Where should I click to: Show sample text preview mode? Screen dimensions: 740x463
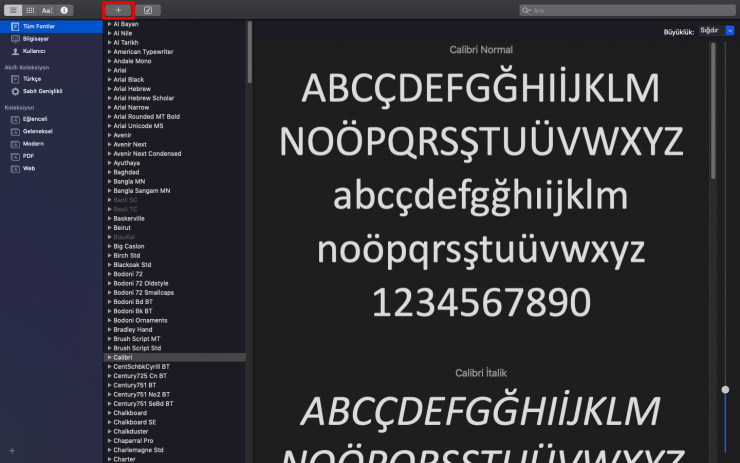coord(47,10)
